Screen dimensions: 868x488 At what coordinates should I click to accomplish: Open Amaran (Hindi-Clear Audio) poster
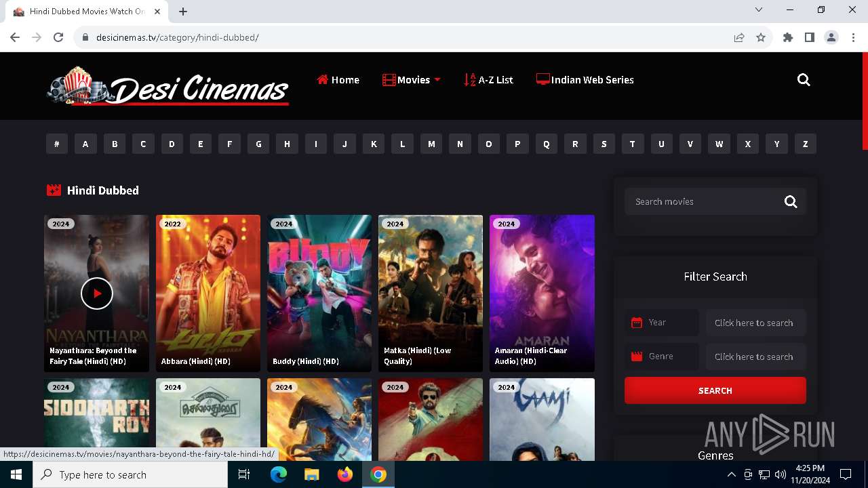(542, 293)
